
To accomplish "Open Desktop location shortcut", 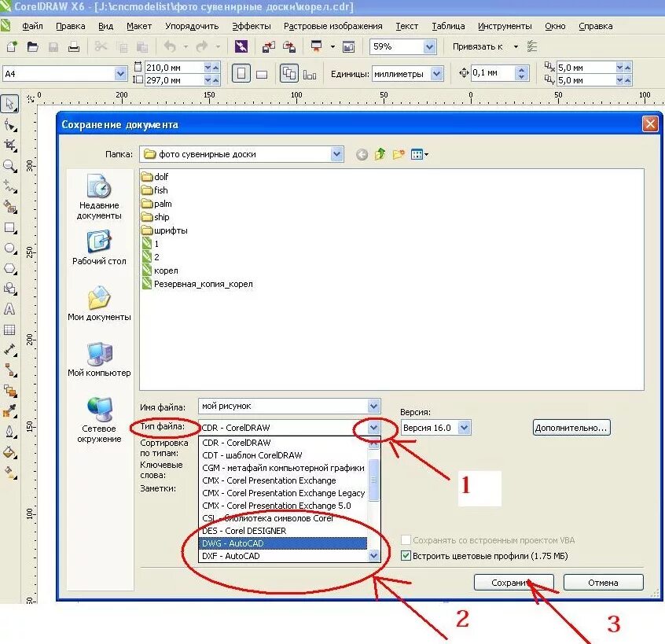I will 99,248.
